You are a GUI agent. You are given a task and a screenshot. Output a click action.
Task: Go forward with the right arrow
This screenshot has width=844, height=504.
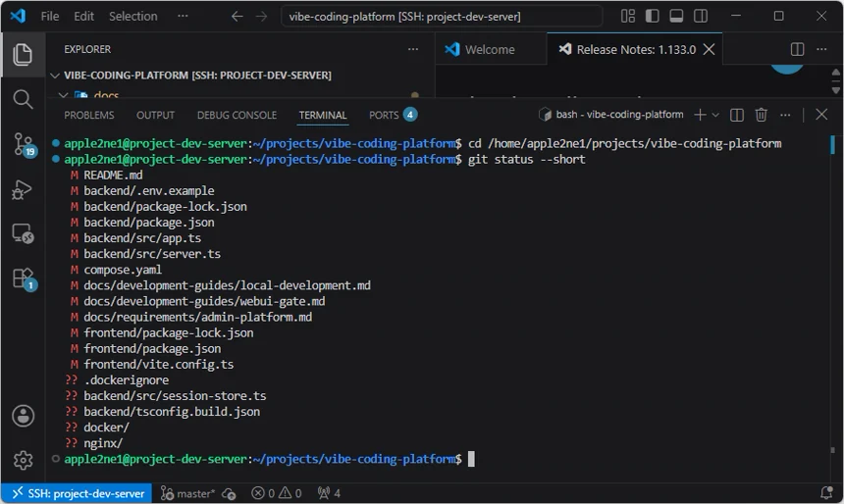(x=262, y=16)
